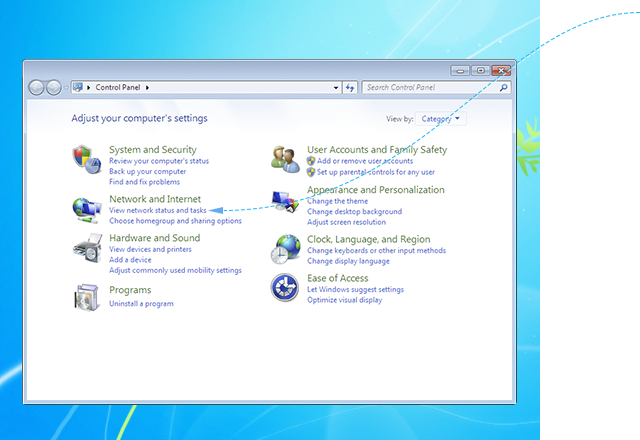Expand the address bar history dropdown arrow
Image resolution: width=640 pixels, height=440 pixels.
(336, 87)
